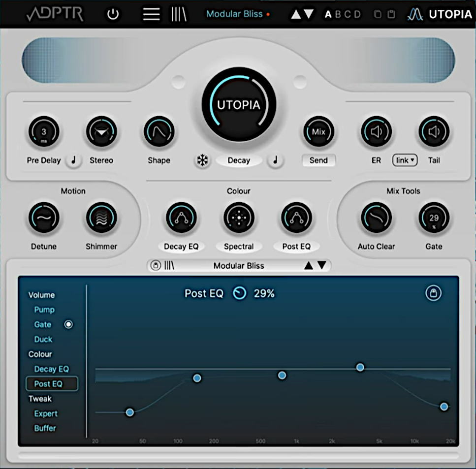Image resolution: width=476 pixels, height=469 pixels.
Task: Click the ADPTR logo
Action: point(55,14)
